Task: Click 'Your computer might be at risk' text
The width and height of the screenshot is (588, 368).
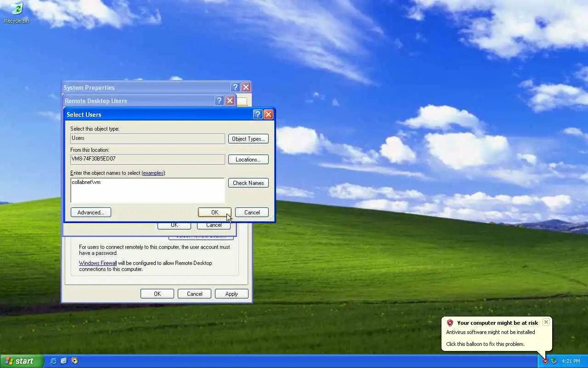Action: 498,323
